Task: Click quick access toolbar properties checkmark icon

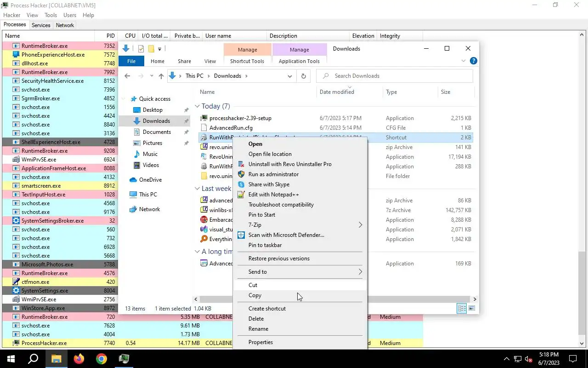Action: [141, 49]
